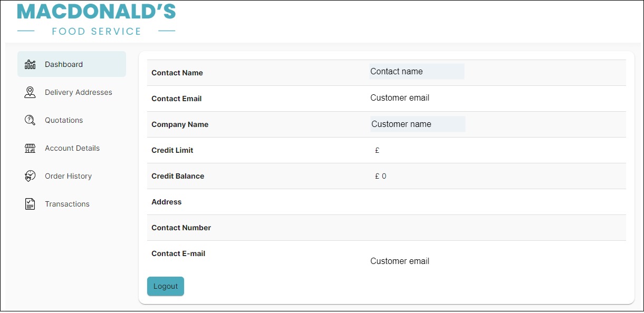The image size is (644, 313).
Task: Click the Quotations magnifier icon
Action: (x=30, y=120)
